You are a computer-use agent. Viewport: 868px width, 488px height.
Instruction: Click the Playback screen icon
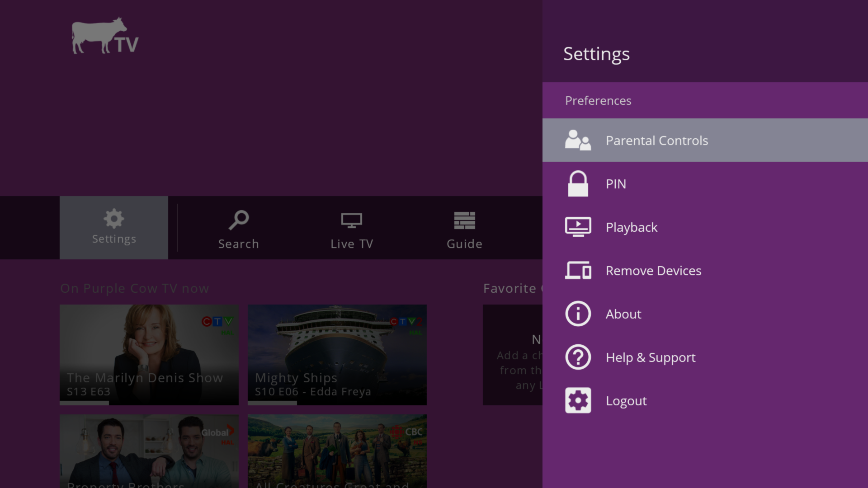(578, 227)
